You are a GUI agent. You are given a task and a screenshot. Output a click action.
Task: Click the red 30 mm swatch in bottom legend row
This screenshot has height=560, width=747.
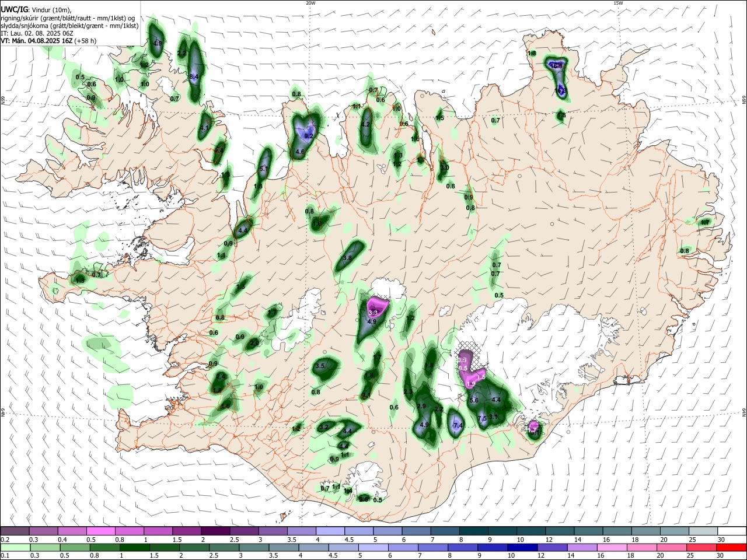732,547
